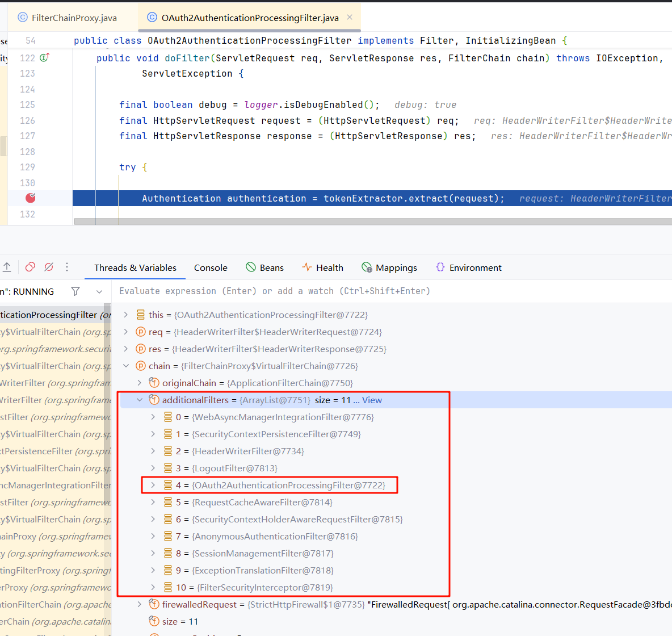Click the upward arrow icon in debug toolbar
The width and height of the screenshot is (672, 636).
(x=7, y=267)
